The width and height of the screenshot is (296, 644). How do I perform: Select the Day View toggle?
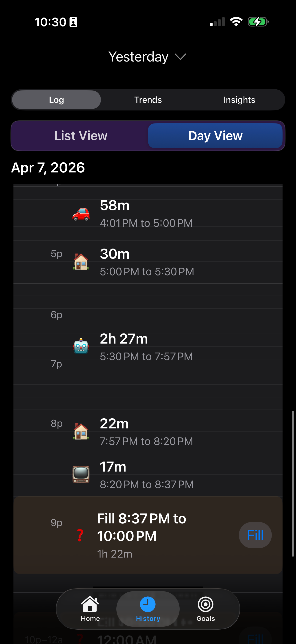pos(215,136)
